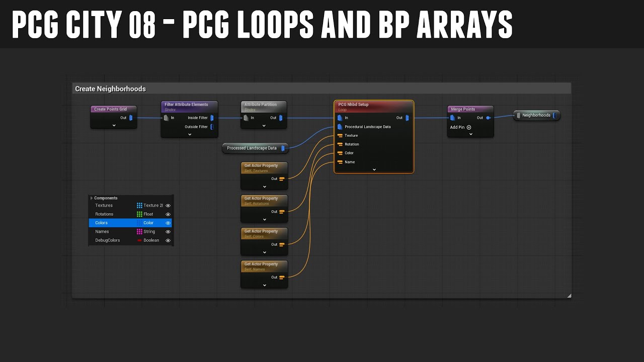The image size is (644, 362).
Task: Collapse the Components section triangle
Action: click(92, 198)
